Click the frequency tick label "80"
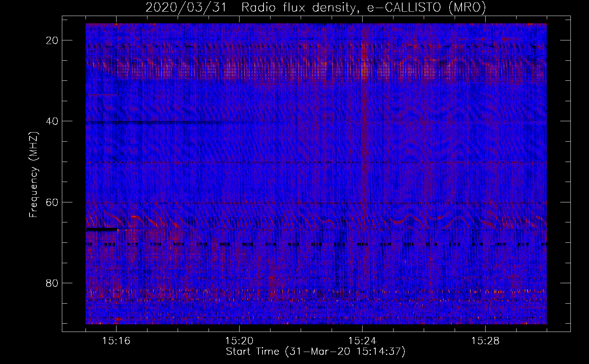The width and height of the screenshot is (589, 364). (52, 283)
